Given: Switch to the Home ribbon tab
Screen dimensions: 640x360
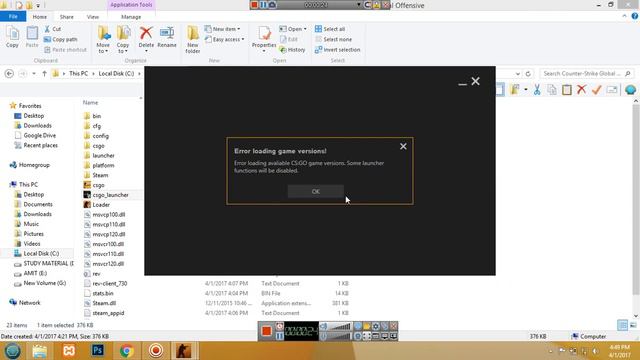Looking at the screenshot, I should [40, 17].
